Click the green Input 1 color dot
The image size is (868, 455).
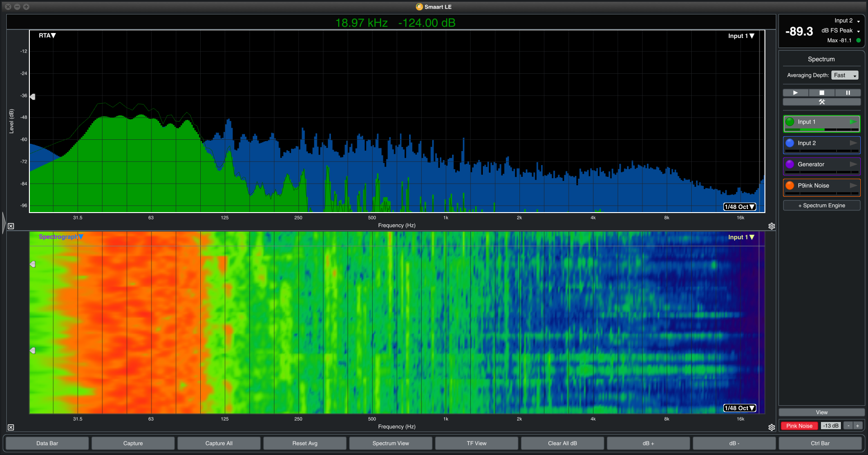[x=790, y=122]
